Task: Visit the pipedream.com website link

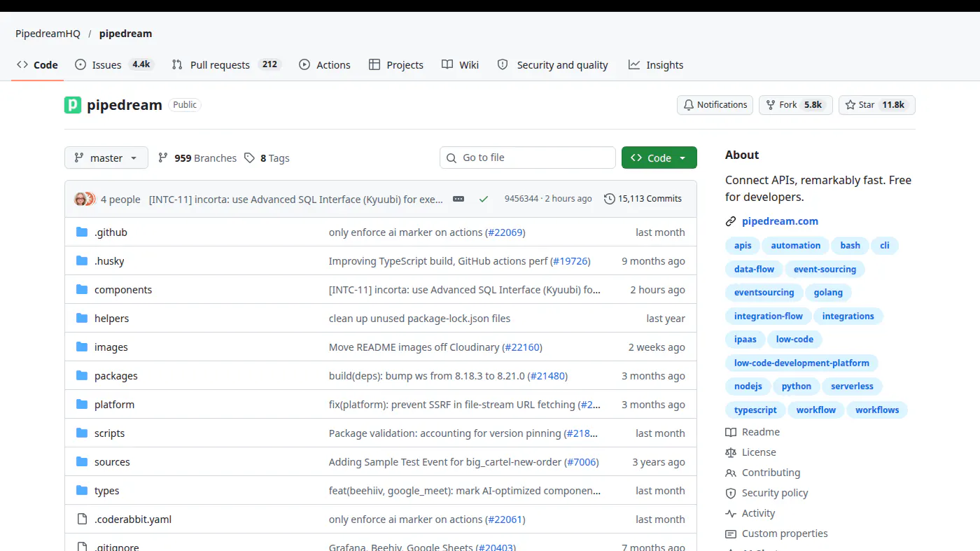Action: pos(780,221)
